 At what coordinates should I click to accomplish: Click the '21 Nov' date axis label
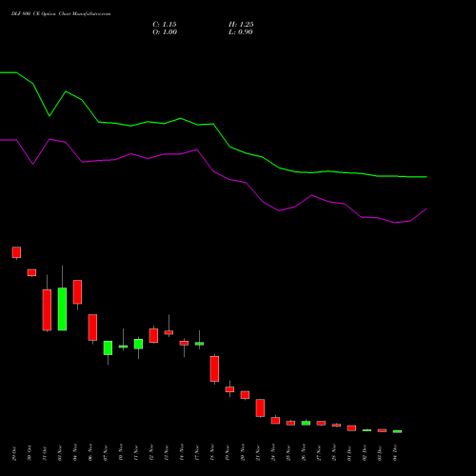point(258,453)
